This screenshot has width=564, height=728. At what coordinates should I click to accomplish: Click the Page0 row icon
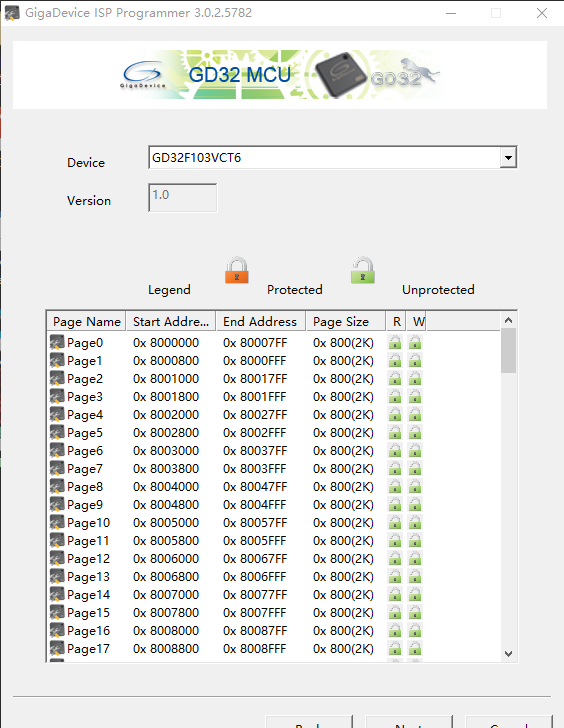57,342
